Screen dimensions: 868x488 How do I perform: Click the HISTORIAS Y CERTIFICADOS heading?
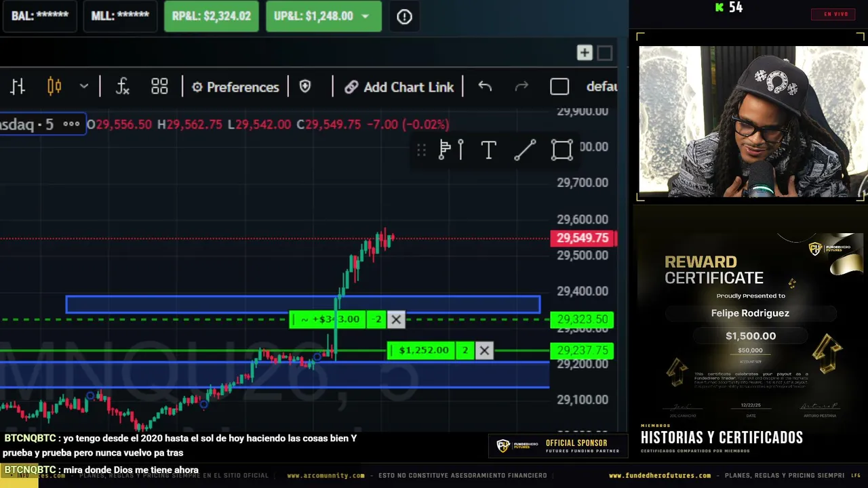(x=722, y=438)
